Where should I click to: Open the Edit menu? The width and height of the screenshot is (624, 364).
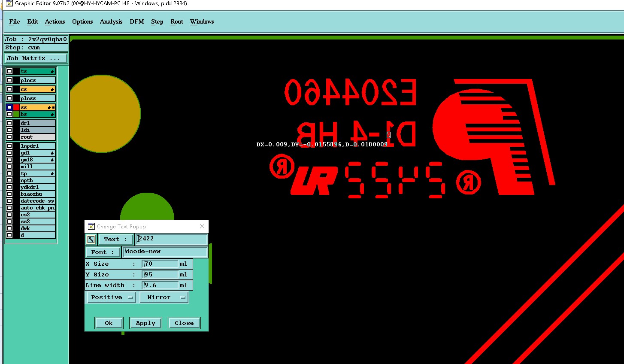pos(33,21)
